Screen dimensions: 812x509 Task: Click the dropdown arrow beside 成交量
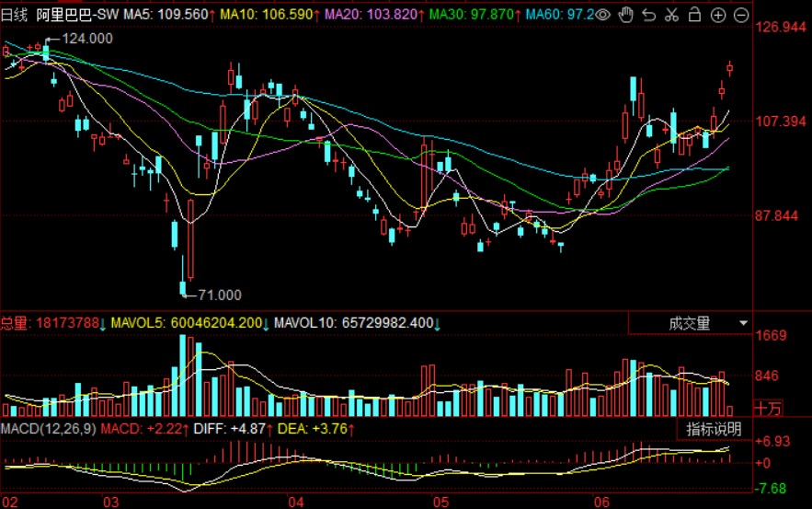742,323
